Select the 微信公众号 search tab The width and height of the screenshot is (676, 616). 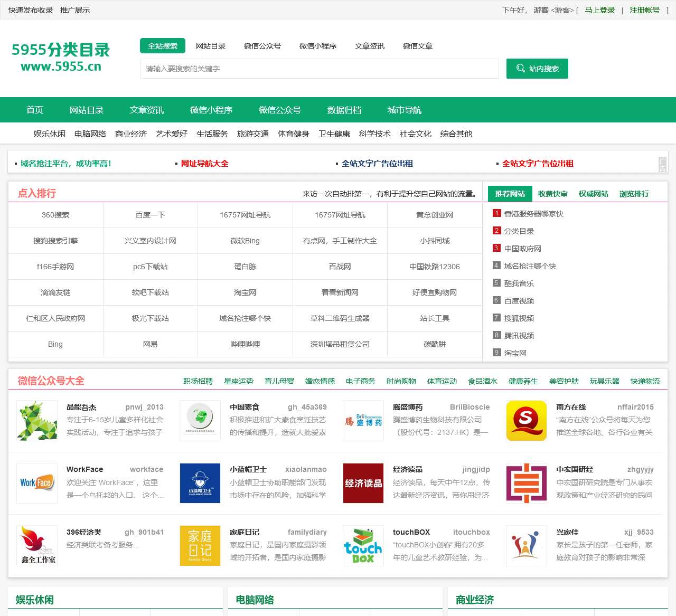coord(262,46)
